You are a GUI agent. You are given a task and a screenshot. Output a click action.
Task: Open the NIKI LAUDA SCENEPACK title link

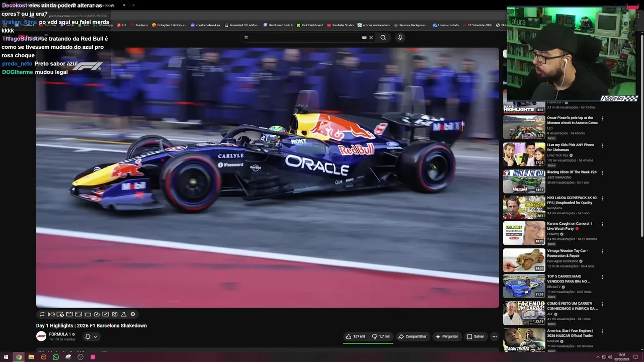click(572, 200)
